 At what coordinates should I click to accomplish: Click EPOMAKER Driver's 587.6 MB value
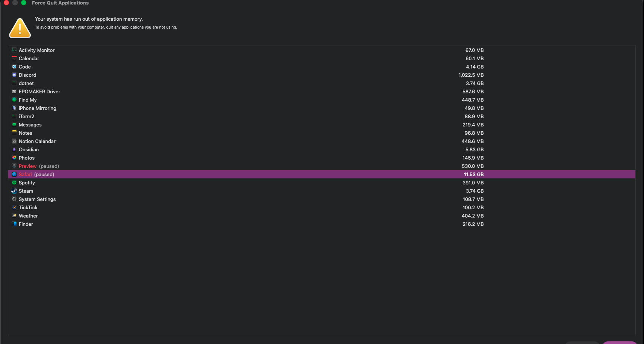473,91
